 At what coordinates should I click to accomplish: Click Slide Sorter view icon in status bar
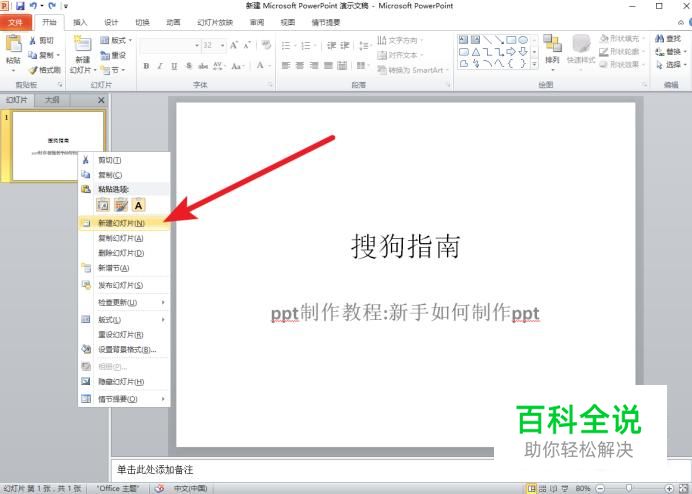543,488
